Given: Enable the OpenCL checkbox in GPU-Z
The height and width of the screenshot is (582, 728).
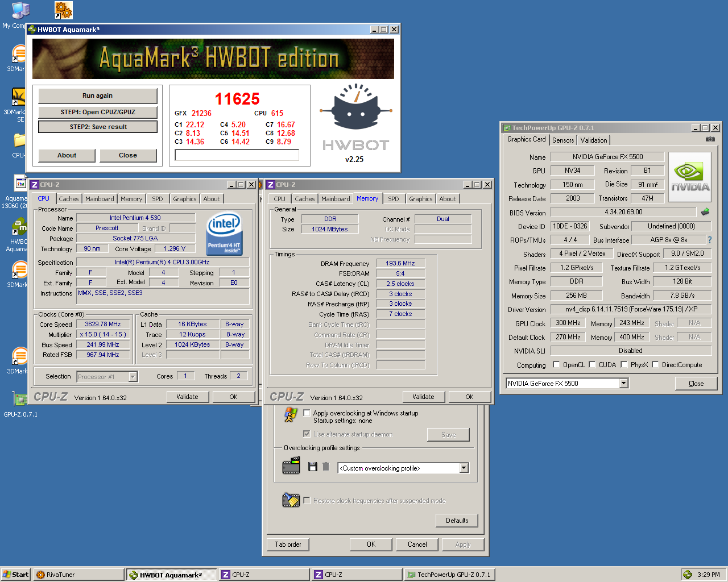Looking at the screenshot, I should [x=556, y=365].
